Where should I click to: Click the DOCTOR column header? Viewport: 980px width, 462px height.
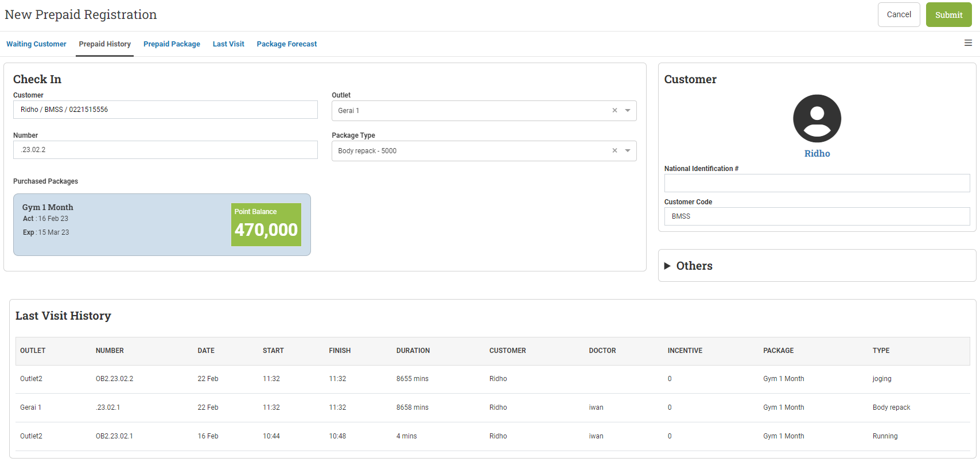tap(602, 351)
